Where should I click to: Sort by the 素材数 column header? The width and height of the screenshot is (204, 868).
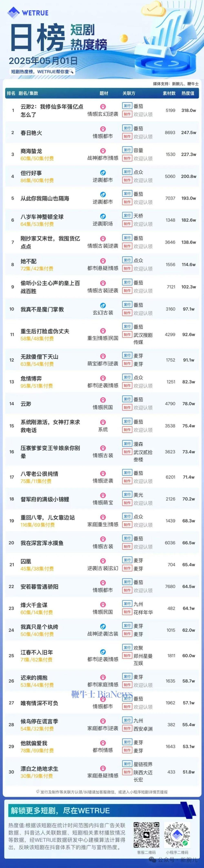(x=169, y=93)
